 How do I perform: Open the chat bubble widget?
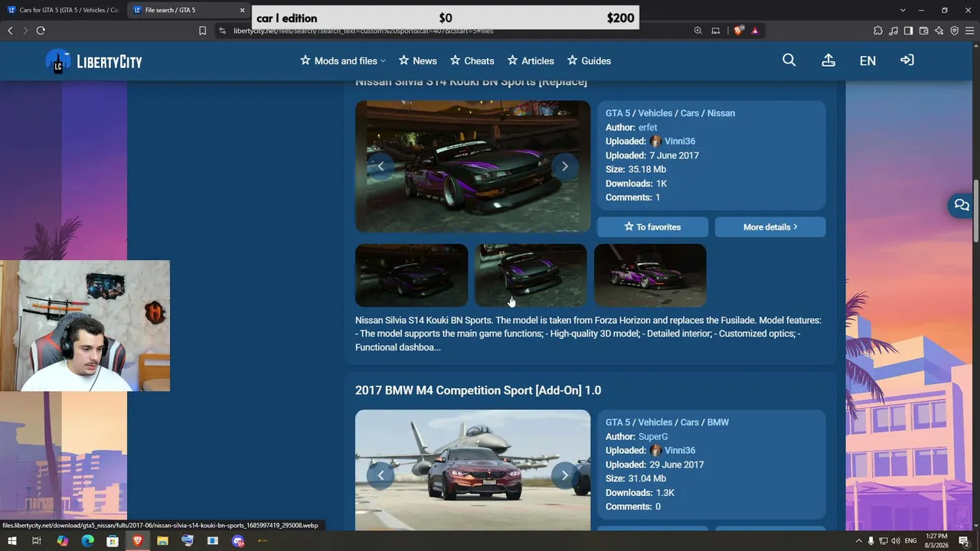[962, 205]
